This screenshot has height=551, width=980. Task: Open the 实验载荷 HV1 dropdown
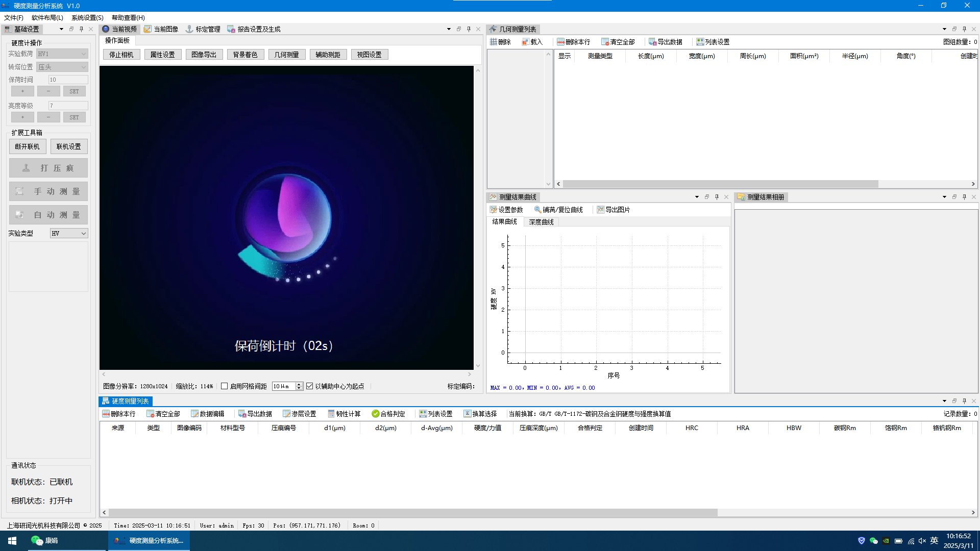[62, 54]
